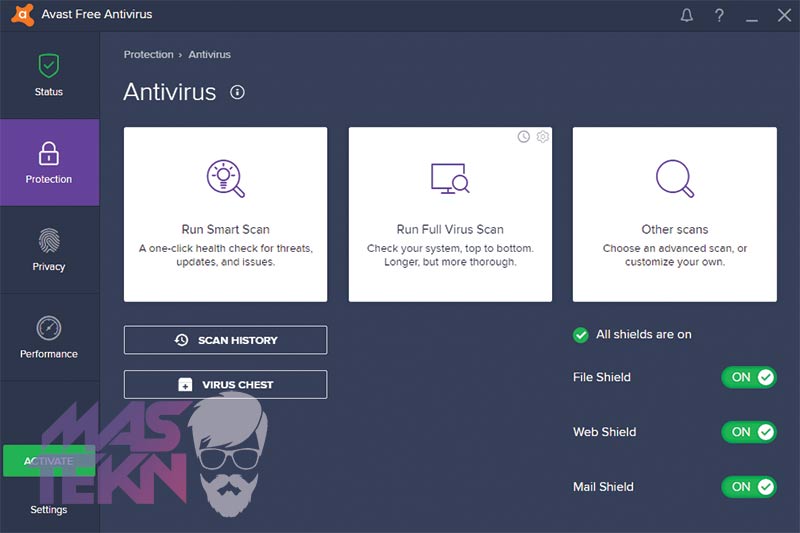Image resolution: width=800 pixels, height=533 pixels.
Task: Click the Protection breadcrumb link
Action: click(148, 55)
